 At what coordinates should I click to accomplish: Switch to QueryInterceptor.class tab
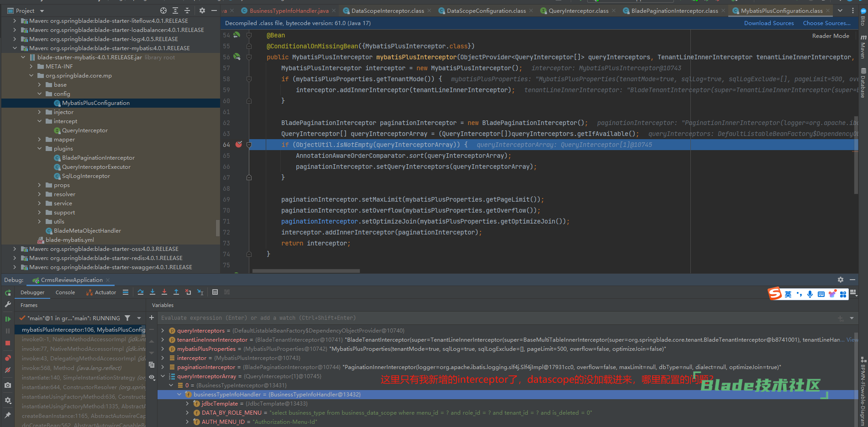pyautogui.click(x=578, y=10)
